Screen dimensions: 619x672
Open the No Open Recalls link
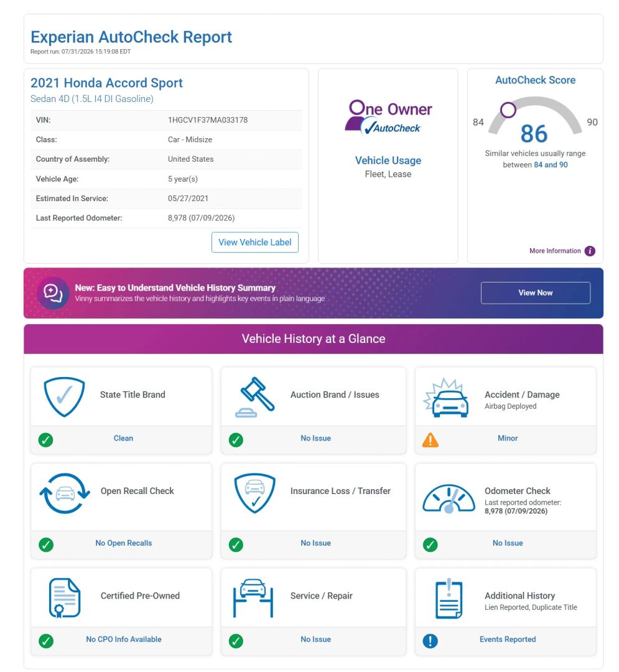[x=124, y=543]
